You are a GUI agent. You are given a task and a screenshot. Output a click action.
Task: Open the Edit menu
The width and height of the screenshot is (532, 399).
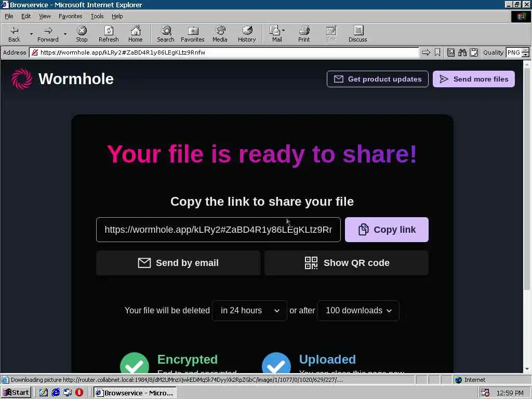pos(26,16)
